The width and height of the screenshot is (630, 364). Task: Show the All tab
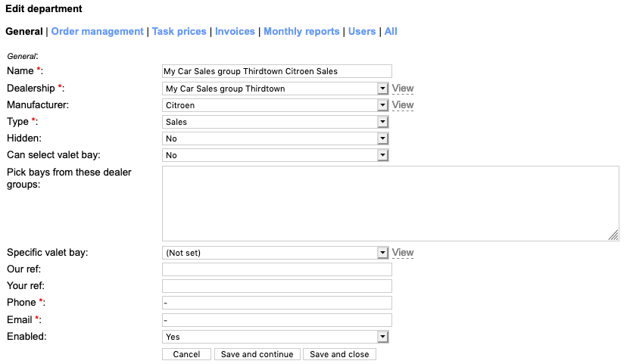coord(391,32)
